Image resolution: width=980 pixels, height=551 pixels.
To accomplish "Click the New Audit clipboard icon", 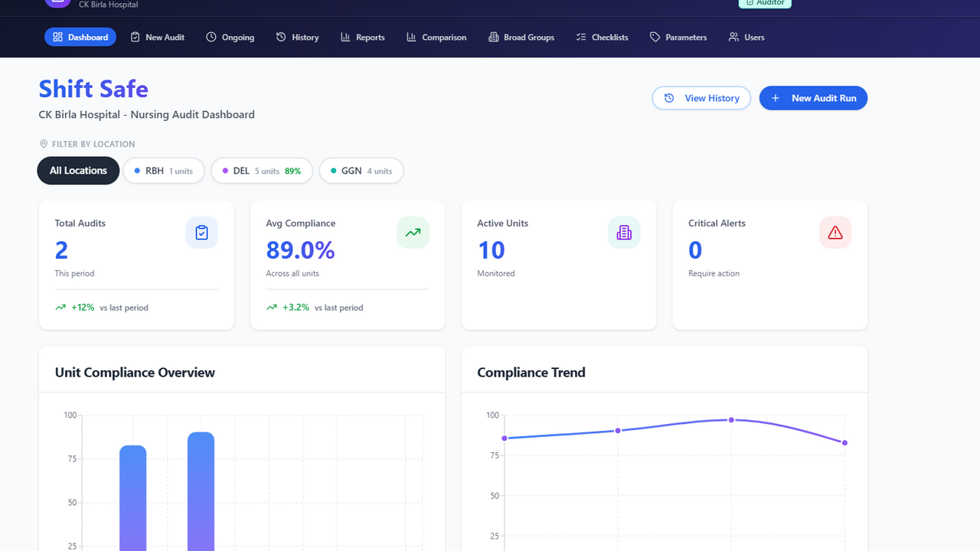I will pyautogui.click(x=136, y=37).
